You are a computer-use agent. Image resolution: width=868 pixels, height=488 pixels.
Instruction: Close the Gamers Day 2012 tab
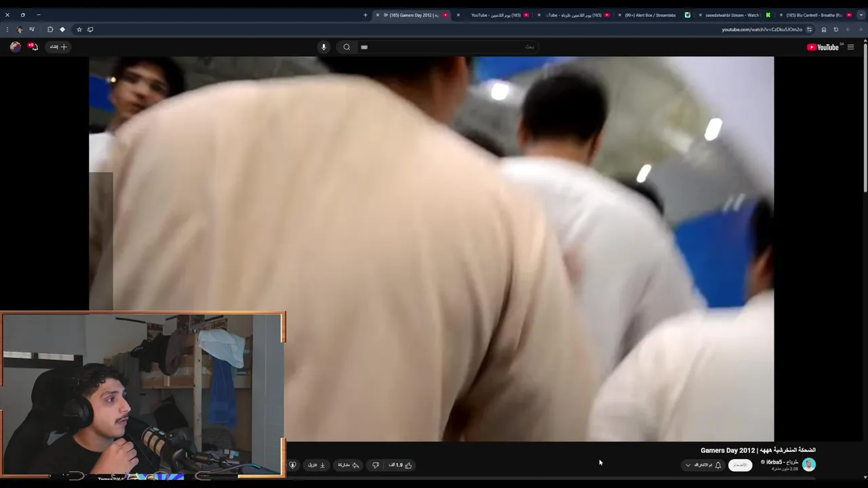pyautogui.click(x=378, y=15)
